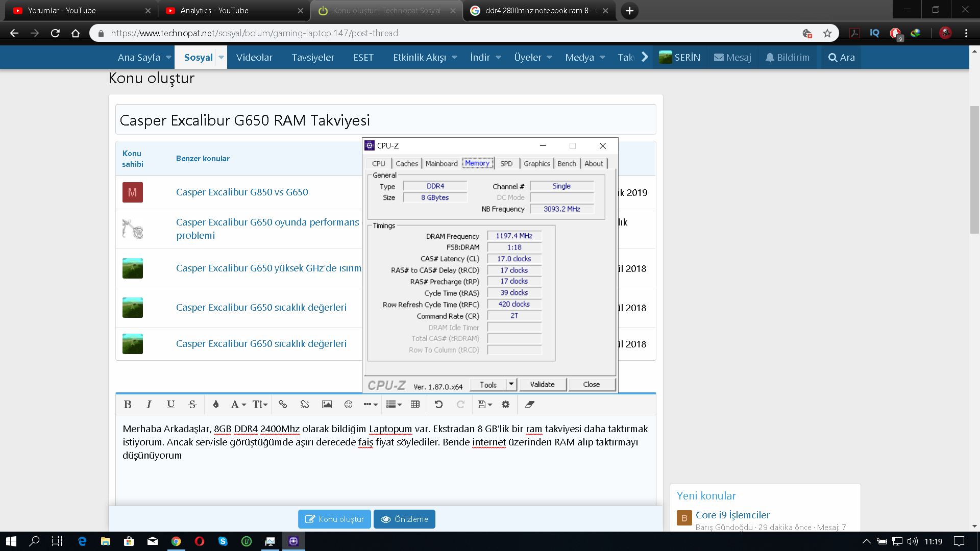Click the thread title input field
980x551 pixels.
pos(385,120)
